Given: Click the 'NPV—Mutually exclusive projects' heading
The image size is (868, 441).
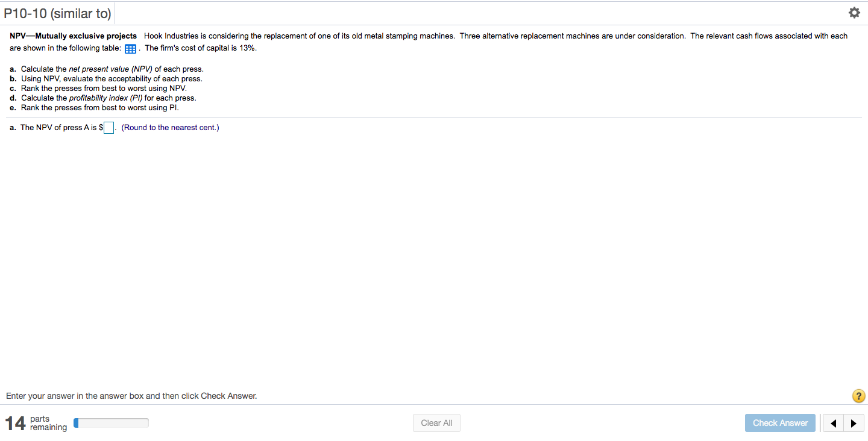Looking at the screenshot, I should click(x=74, y=36).
